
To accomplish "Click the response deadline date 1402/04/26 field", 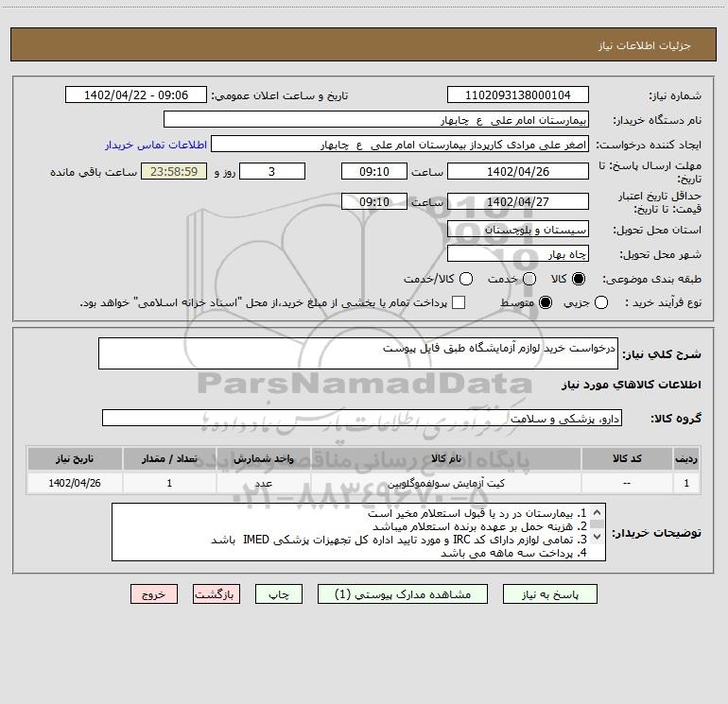I will (x=518, y=171).
